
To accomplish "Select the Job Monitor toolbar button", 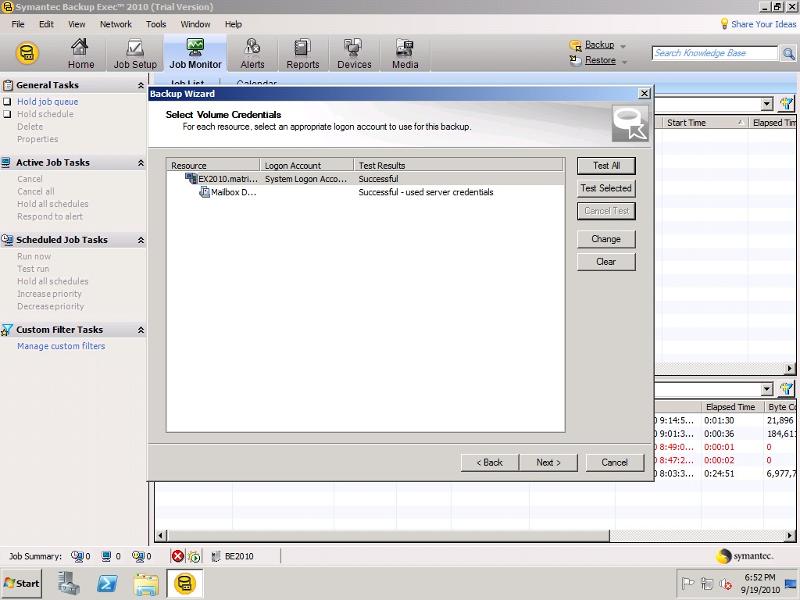I will pos(195,53).
